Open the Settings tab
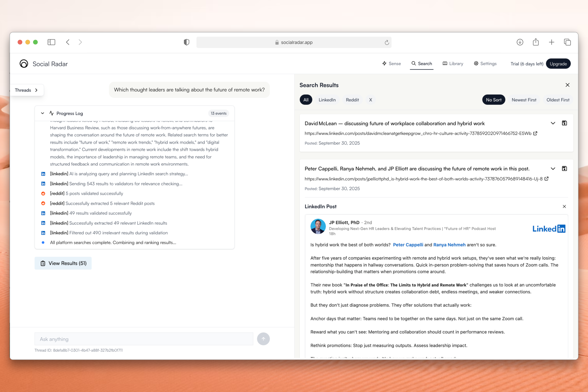This screenshot has width=588, height=392. [485, 63]
